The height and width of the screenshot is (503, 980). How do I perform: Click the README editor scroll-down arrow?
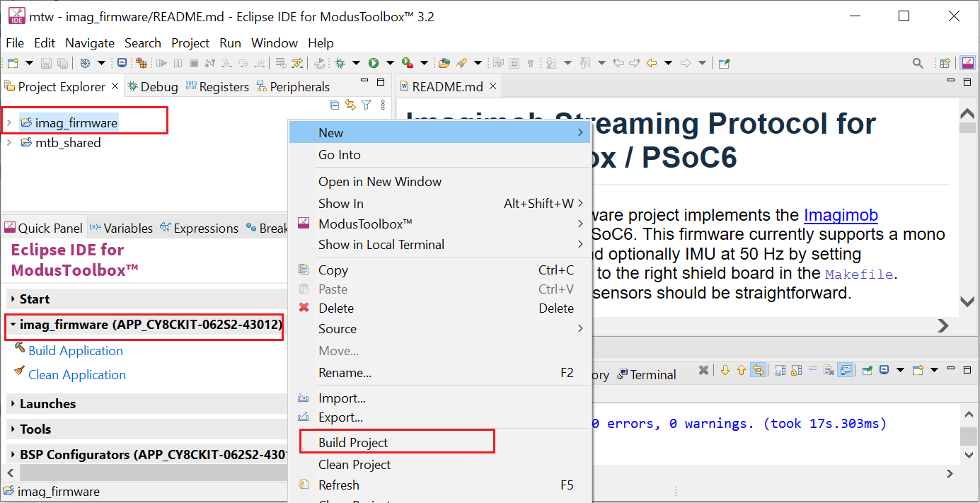pyautogui.click(x=967, y=301)
